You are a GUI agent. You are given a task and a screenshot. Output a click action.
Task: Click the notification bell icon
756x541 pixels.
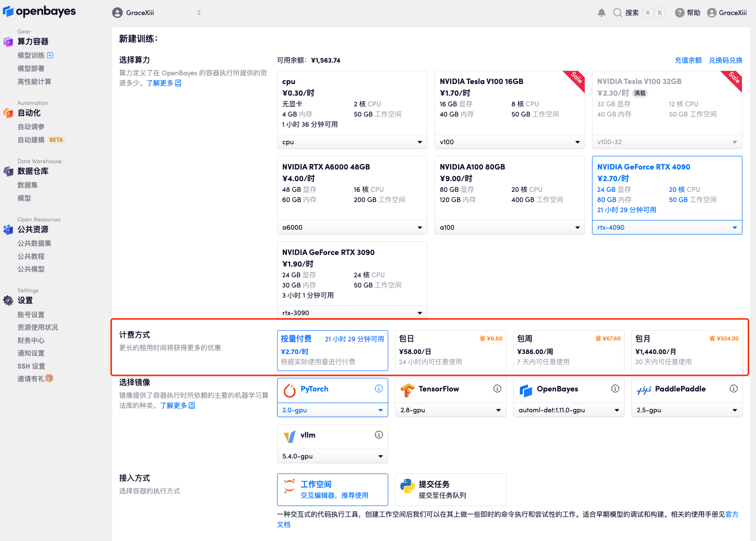[x=601, y=12]
